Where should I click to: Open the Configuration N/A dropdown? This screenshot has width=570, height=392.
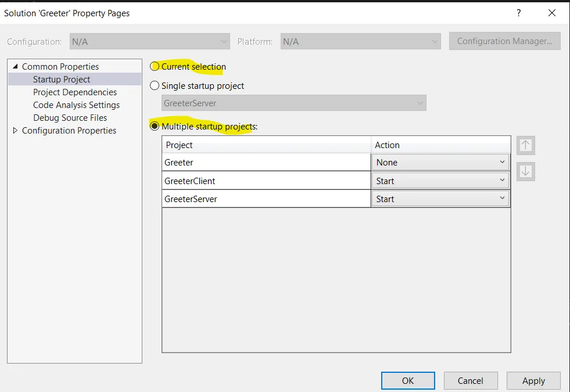click(150, 41)
